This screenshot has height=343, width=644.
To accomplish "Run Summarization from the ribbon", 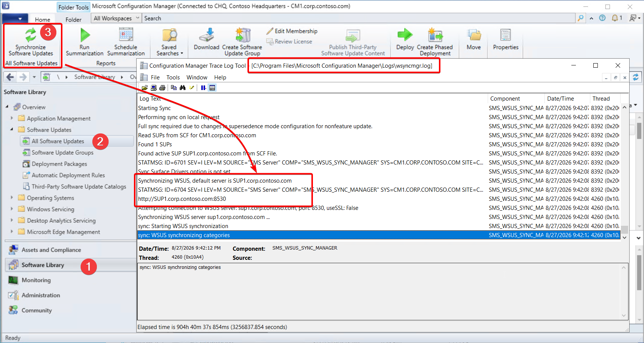I will click(84, 42).
